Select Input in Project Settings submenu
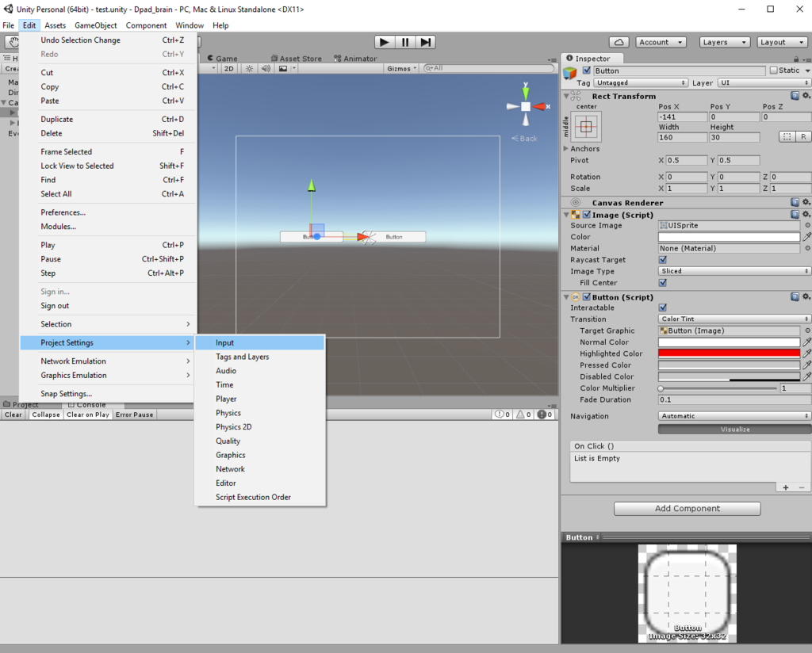Image resolution: width=812 pixels, height=653 pixels. (x=260, y=342)
